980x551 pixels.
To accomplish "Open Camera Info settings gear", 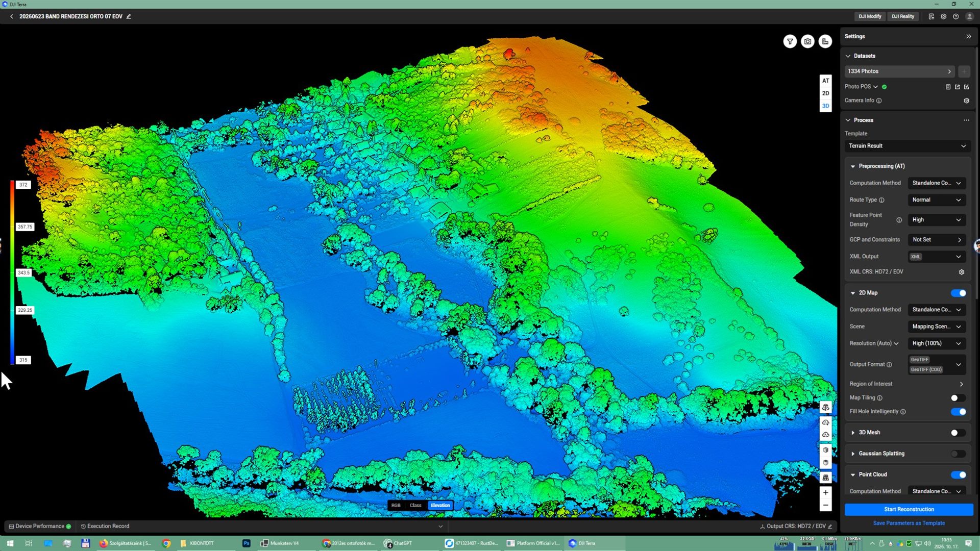I will click(966, 101).
